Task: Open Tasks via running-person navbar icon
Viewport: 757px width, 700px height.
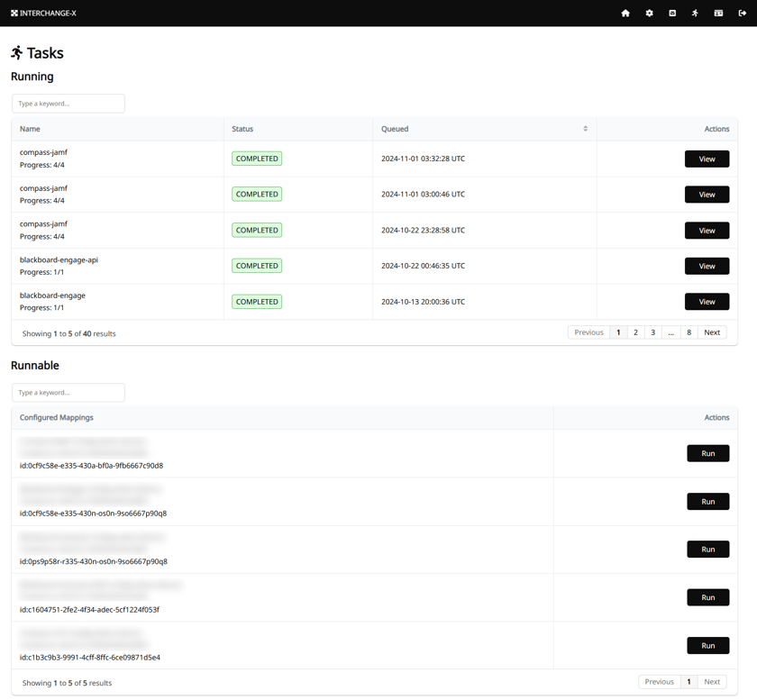Action: (x=695, y=14)
